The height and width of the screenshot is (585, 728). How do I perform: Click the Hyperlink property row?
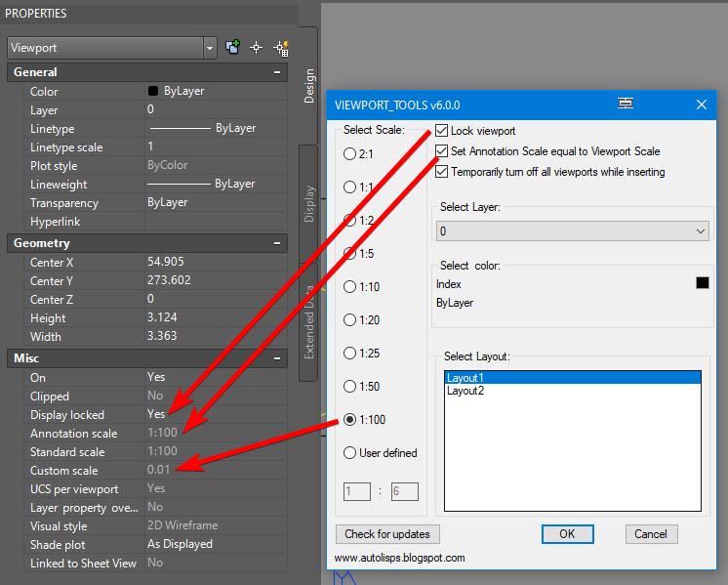coord(155,222)
